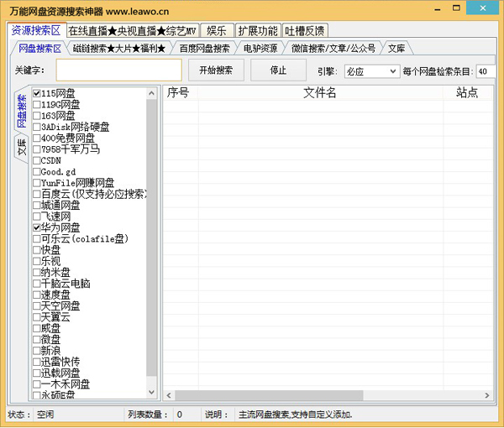Enable the 快盘 checkbox
This screenshot has height=428, width=504.
click(36, 250)
